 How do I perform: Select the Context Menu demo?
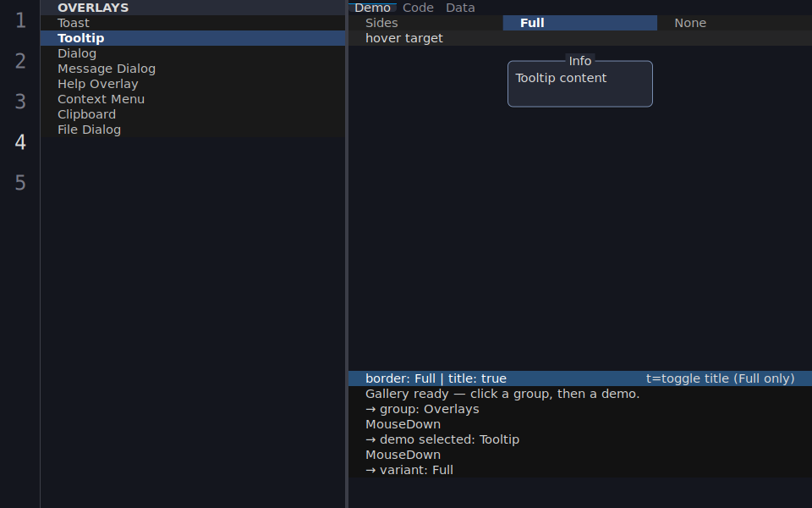pyautogui.click(x=193, y=99)
